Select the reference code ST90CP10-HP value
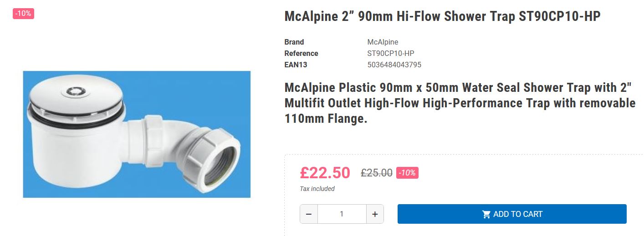Image resolution: width=644 pixels, height=236 pixels. pyautogui.click(x=390, y=53)
